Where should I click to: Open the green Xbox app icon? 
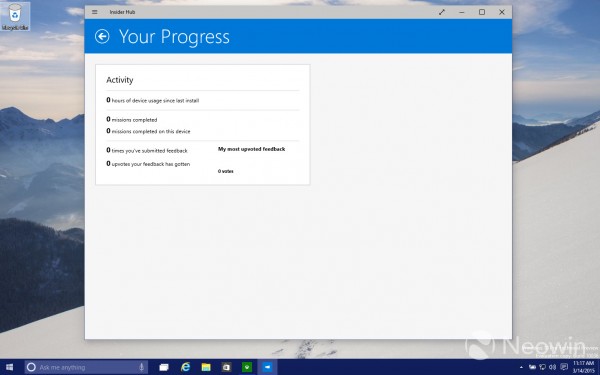click(247, 367)
